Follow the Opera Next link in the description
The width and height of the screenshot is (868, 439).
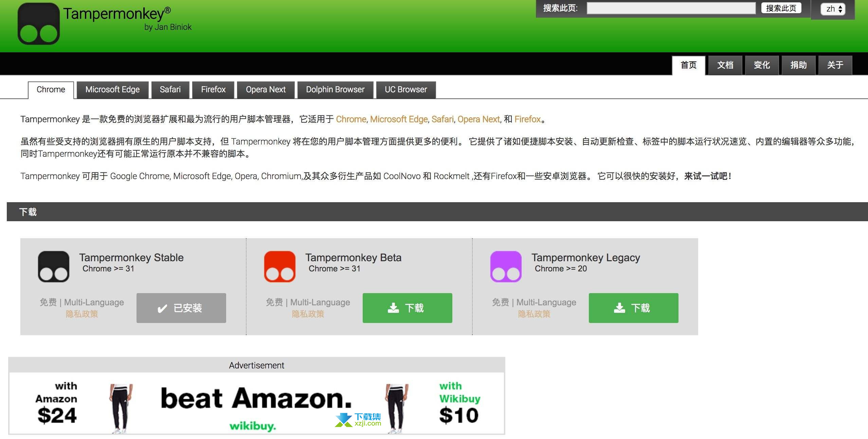pyautogui.click(x=479, y=119)
